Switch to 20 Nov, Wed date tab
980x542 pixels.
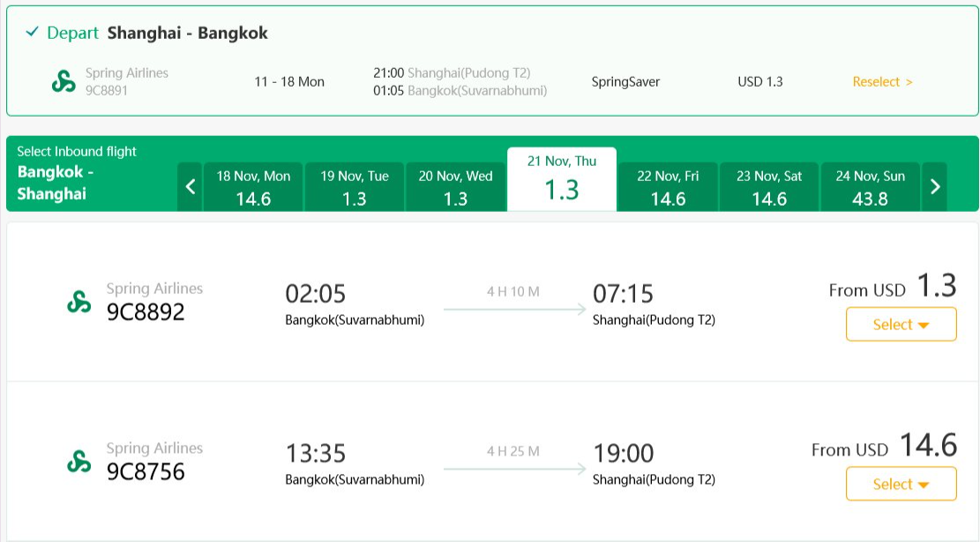coord(456,186)
